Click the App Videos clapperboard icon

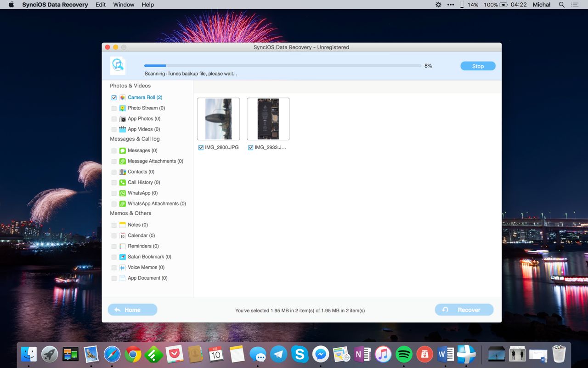123,129
